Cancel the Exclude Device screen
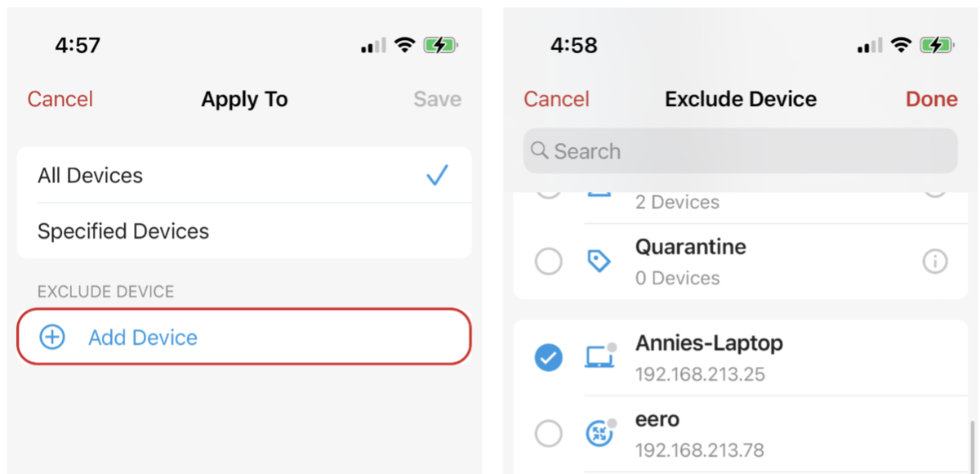This screenshot has height=474, width=980. coord(556,99)
